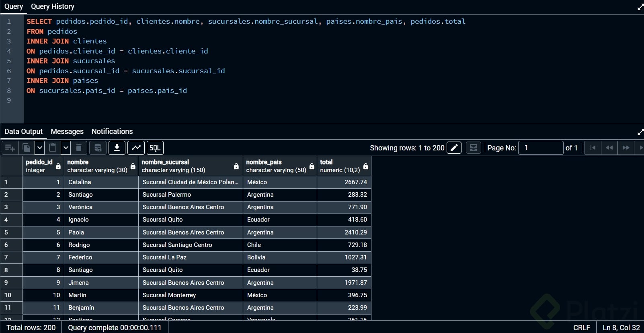Click the SQL button in results toolbar

(155, 148)
